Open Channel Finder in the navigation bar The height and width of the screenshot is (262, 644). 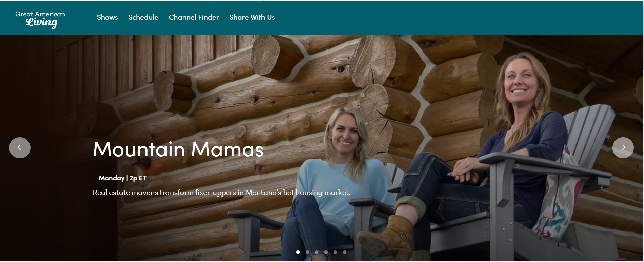(194, 17)
